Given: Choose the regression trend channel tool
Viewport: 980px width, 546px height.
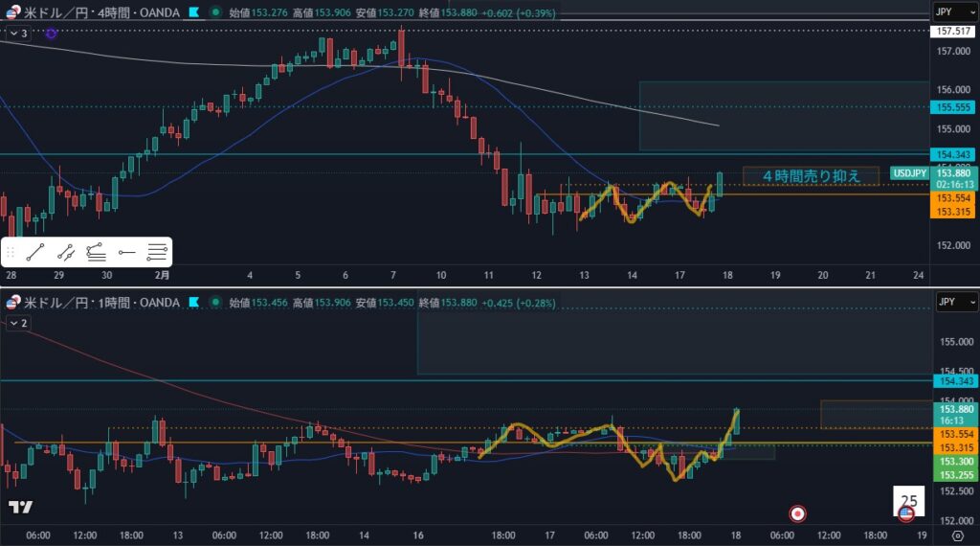Looking at the screenshot, I should 96,253.
